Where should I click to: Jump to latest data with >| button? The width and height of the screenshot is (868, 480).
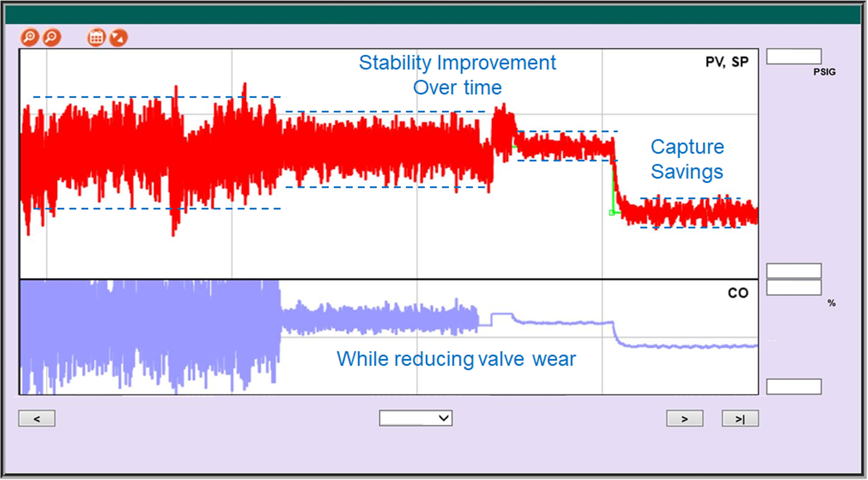click(740, 419)
